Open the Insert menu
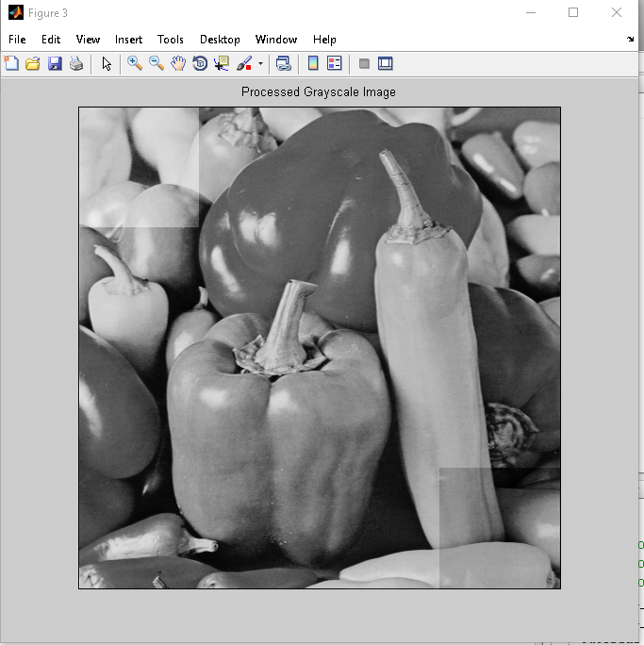This screenshot has height=645, width=644. tap(129, 40)
